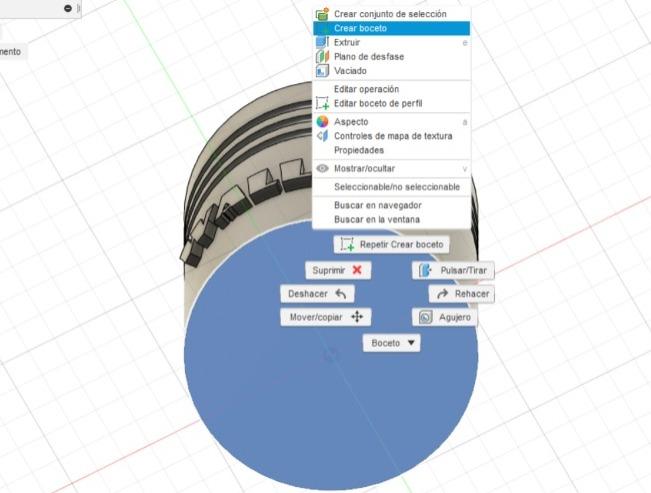Click the Pulsar/Tirar press-pull icon

tap(425, 270)
